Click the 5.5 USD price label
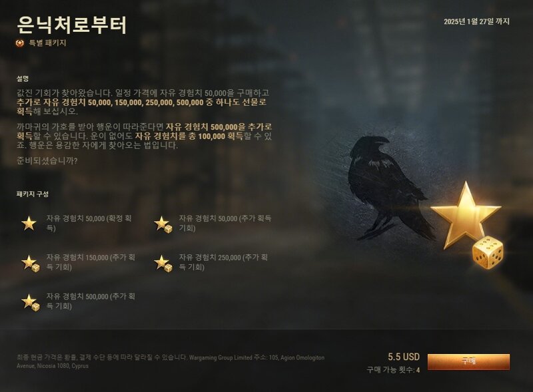533x392 pixels. point(404,357)
